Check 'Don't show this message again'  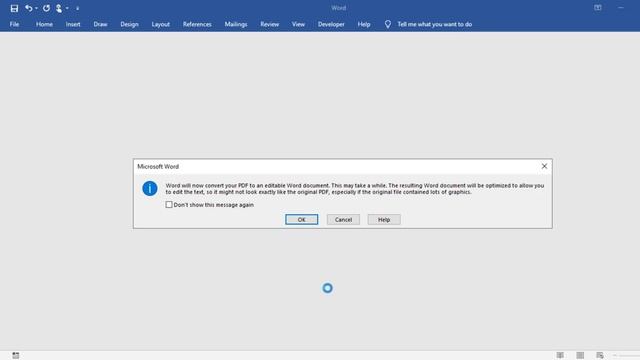(x=169, y=204)
